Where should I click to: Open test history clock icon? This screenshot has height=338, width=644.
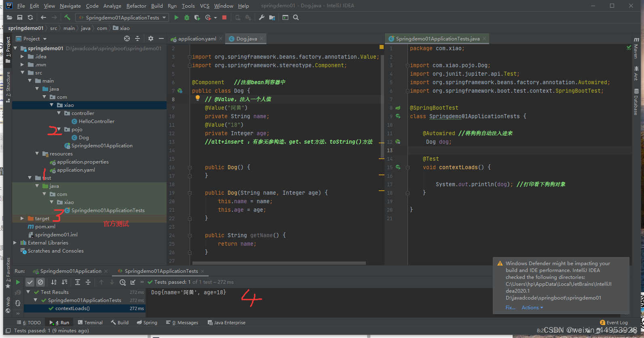click(122, 282)
